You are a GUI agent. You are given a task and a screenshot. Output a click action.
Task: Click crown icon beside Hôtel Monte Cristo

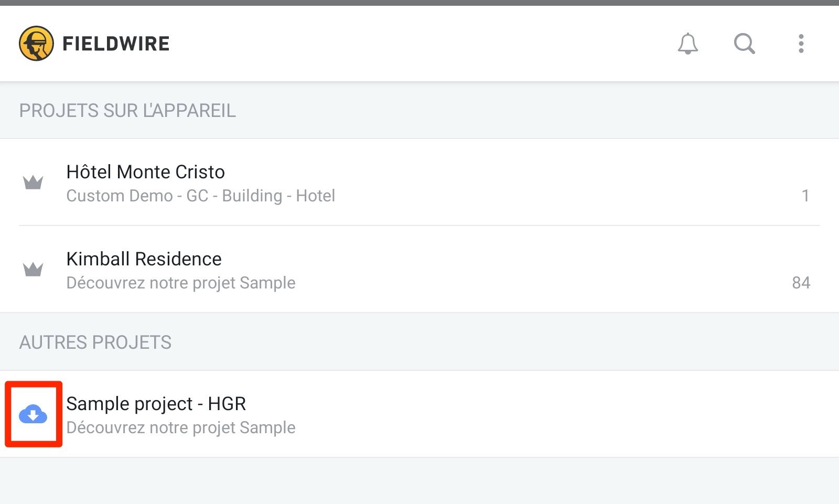click(33, 182)
